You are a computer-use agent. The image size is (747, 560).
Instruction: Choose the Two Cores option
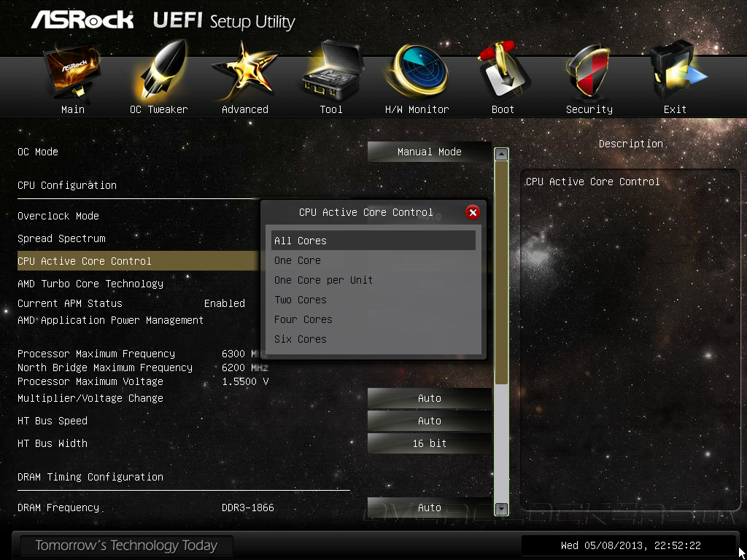pyautogui.click(x=373, y=300)
